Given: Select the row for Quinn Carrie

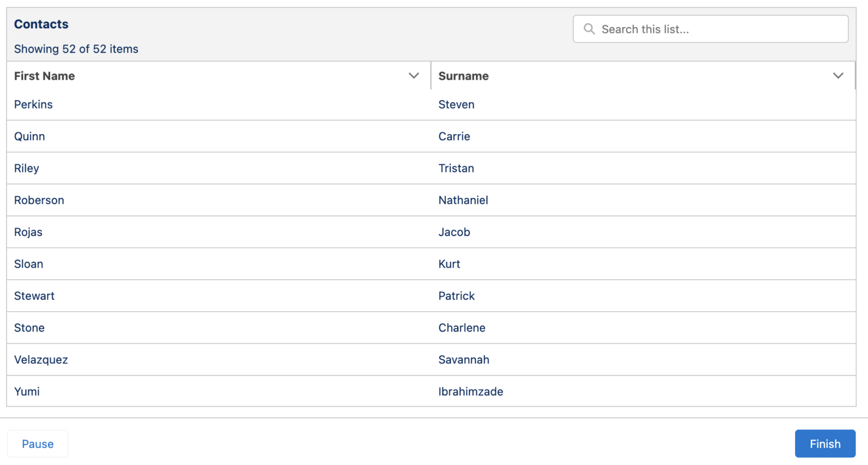Looking at the screenshot, I should click(29, 136).
